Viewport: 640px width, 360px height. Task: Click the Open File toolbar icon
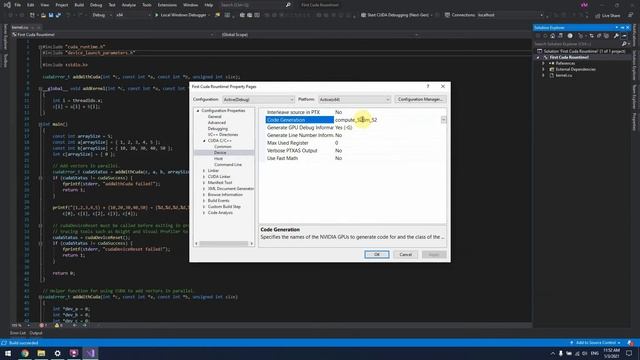click(43, 15)
